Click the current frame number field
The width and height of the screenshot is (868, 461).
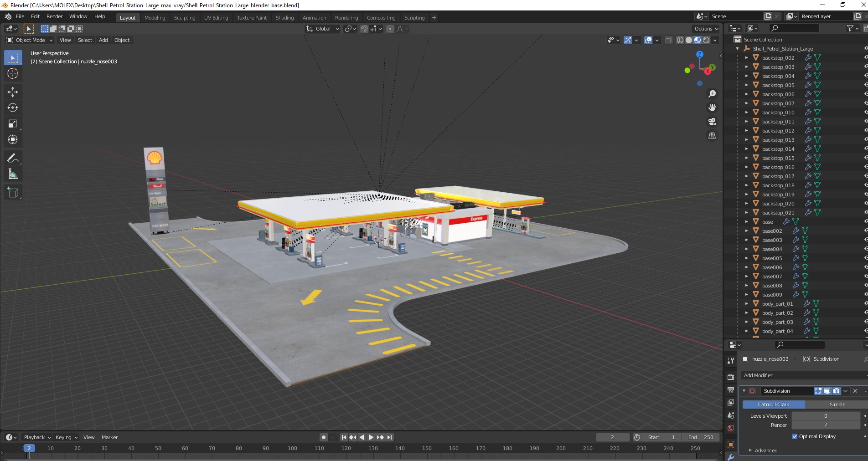click(x=612, y=437)
